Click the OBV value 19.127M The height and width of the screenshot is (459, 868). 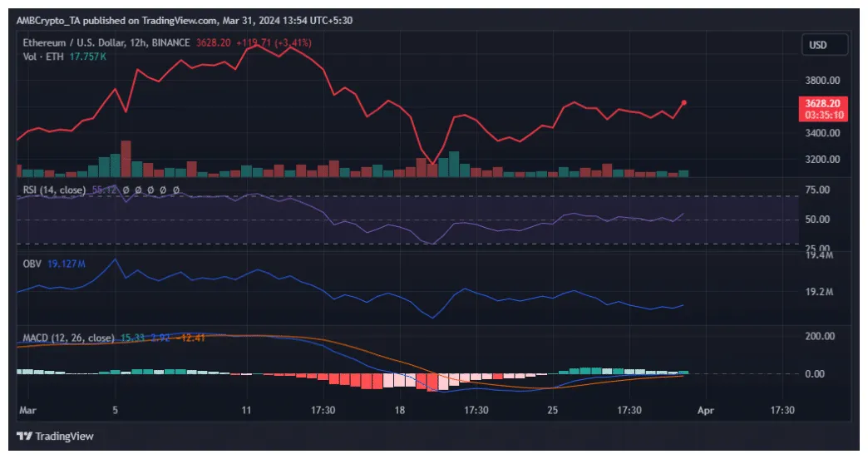(x=67, y=264)
